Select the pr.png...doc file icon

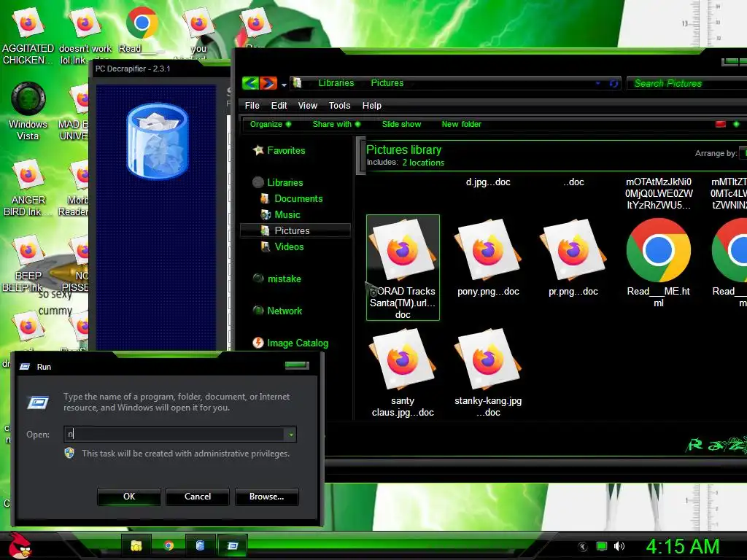pos(573,250)
